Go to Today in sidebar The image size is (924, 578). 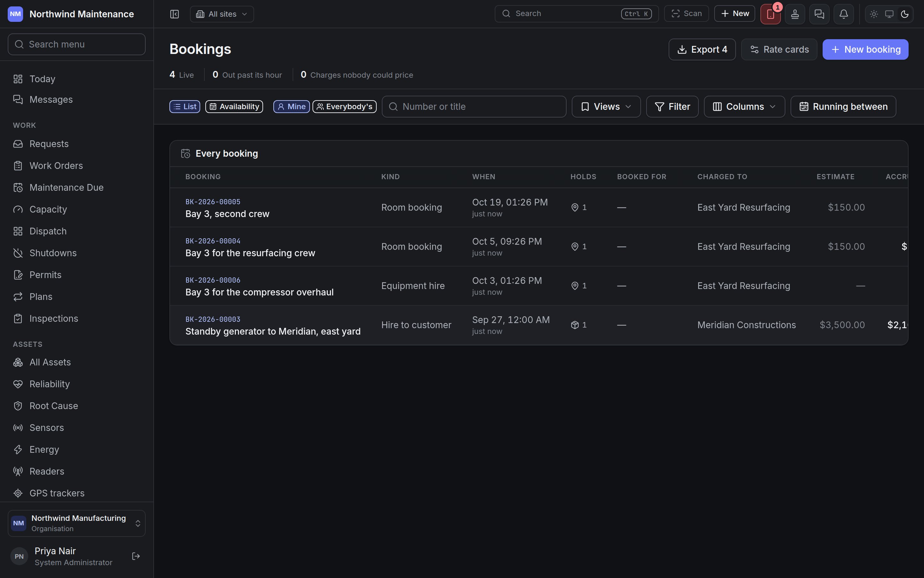(77, 79)
